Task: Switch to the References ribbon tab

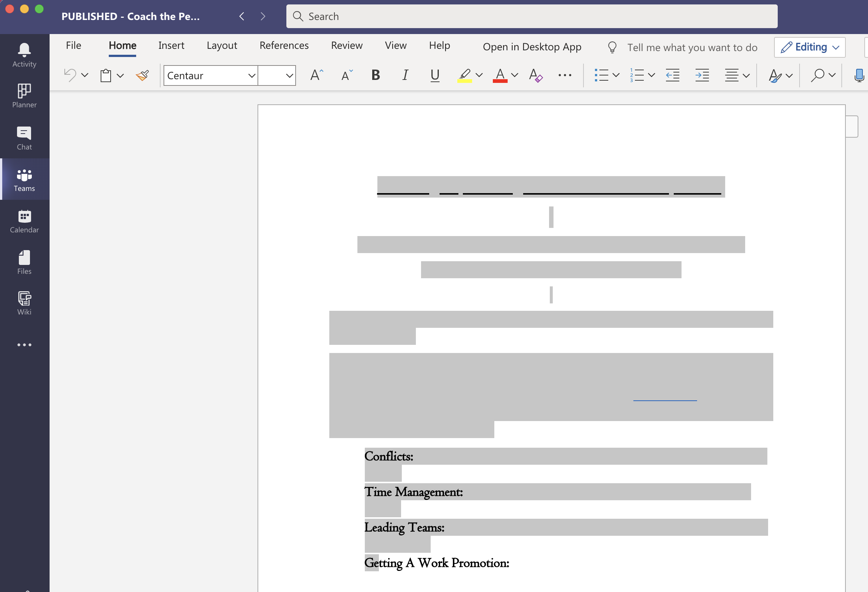Action: coord(284,45)
